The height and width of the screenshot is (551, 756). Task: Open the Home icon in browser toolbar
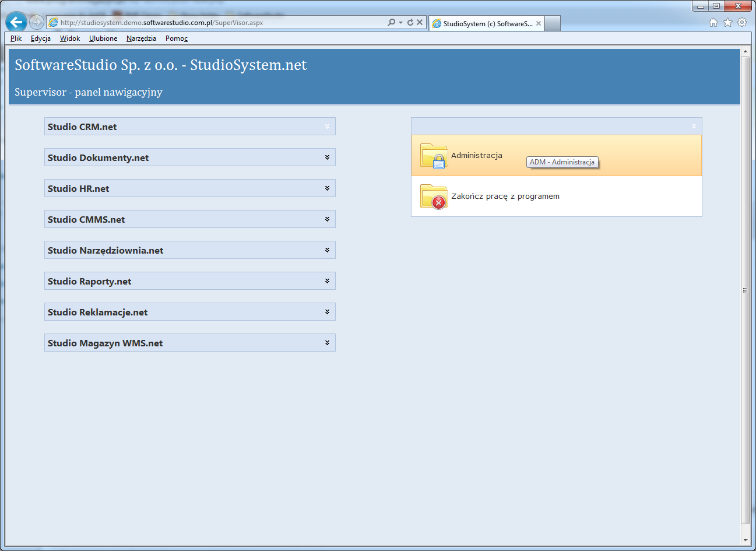pos(713,22)
